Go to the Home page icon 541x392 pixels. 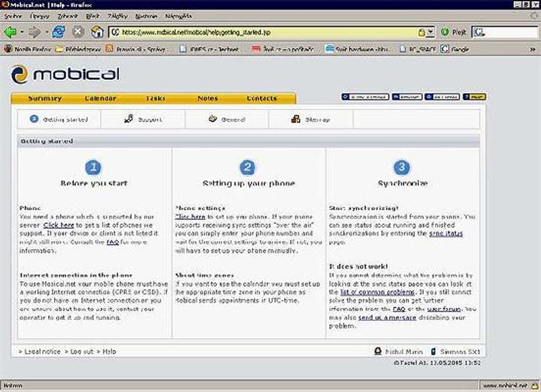pos(97,32)
